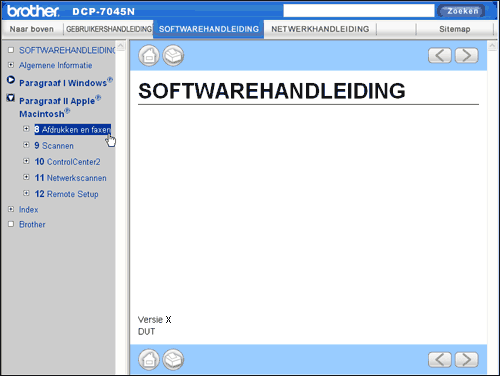Open 12 Remote Setup link
The image size is (500, 376).
pyautogui.click(x=66, y=194)
